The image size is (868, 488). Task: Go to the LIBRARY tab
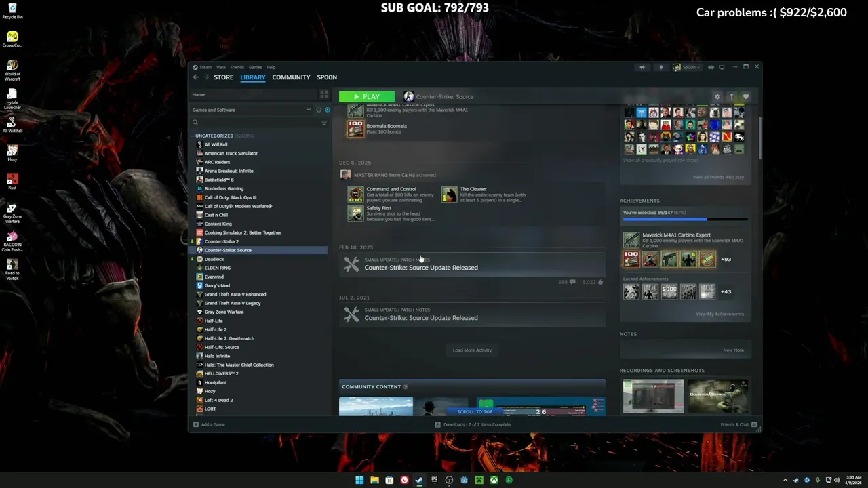pyautogui.click(x=252, y=77)
